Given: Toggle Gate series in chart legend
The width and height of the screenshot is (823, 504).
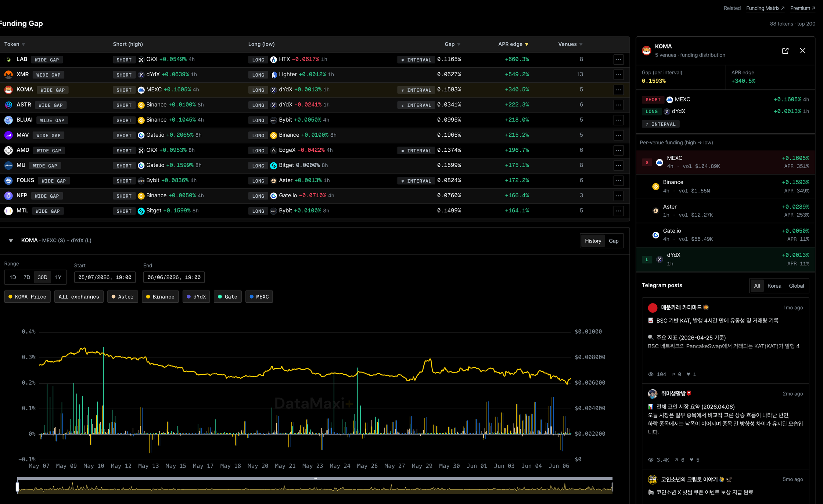Looking at the screenshot, I should pyautogui.click(x=228, y=297).
